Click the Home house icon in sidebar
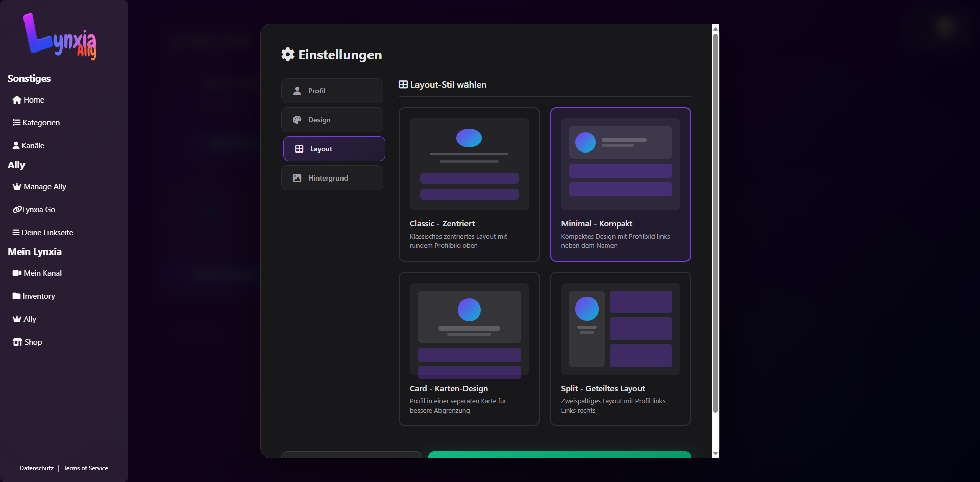The height and width of the screenshot is (482, 980). [17, 100]
